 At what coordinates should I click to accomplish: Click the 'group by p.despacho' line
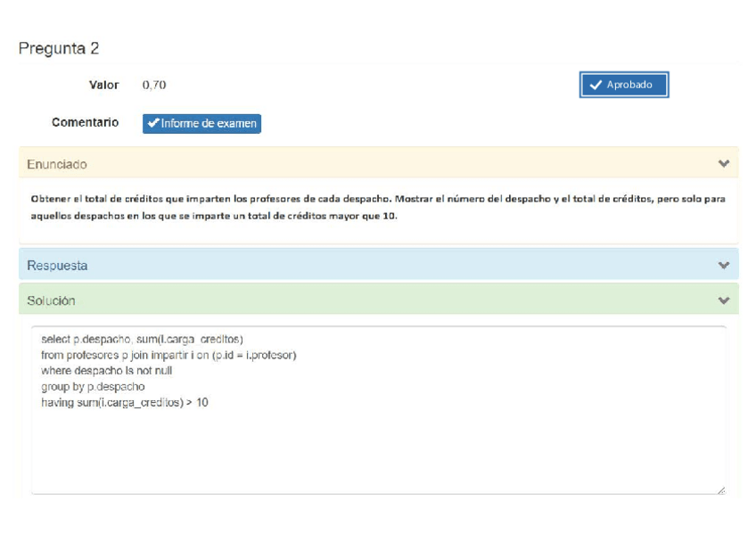tap(93, 387)
